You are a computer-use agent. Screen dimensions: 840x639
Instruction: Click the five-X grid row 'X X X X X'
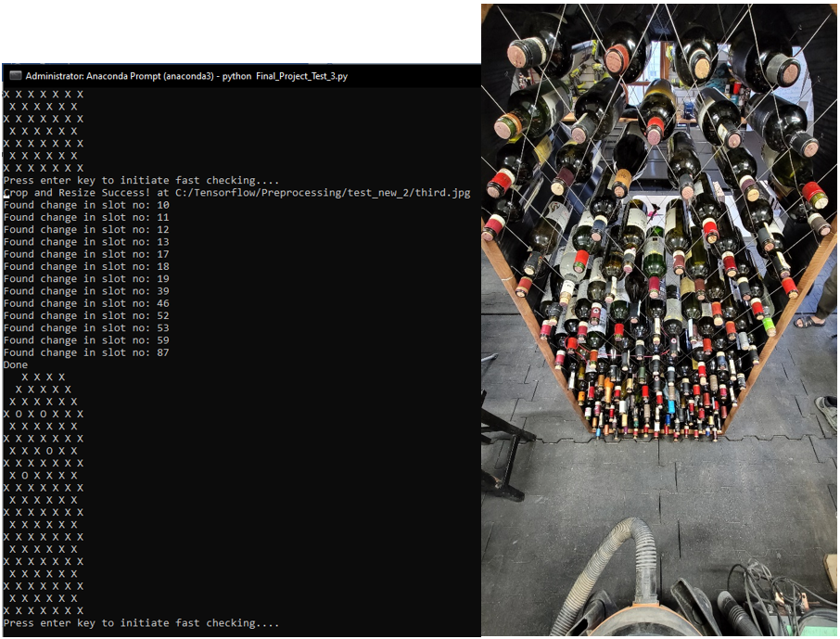pos(44,390)
